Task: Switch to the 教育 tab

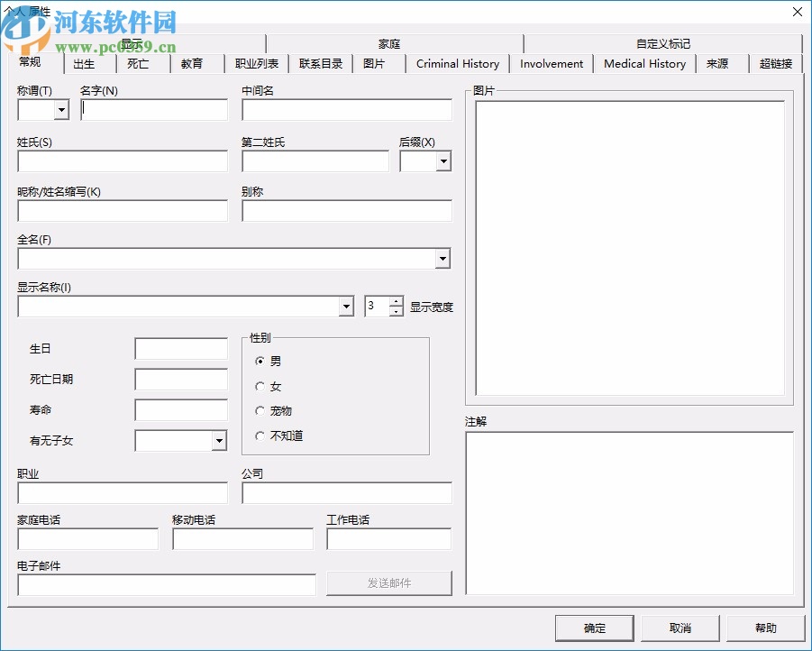Action: [192, 64]
